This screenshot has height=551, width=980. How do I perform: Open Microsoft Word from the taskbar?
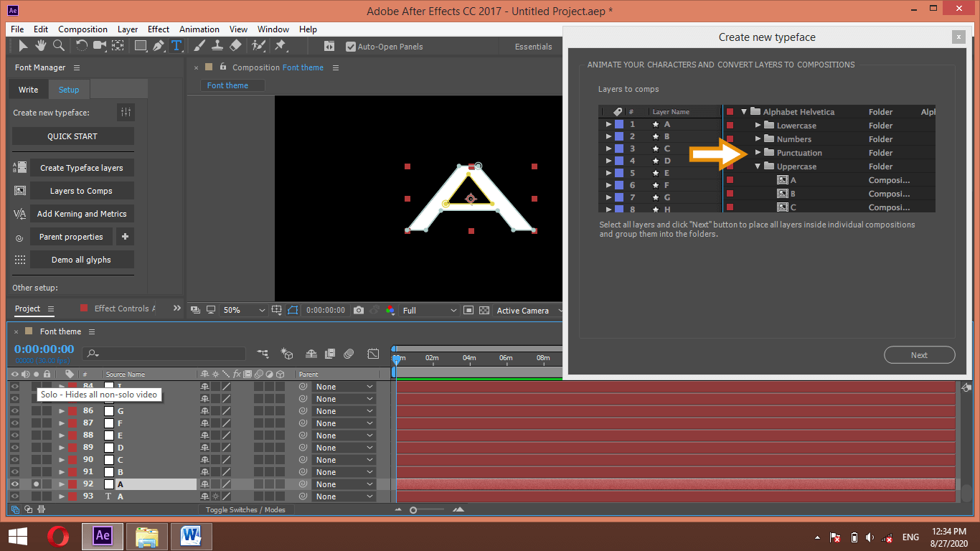(191, 537)
